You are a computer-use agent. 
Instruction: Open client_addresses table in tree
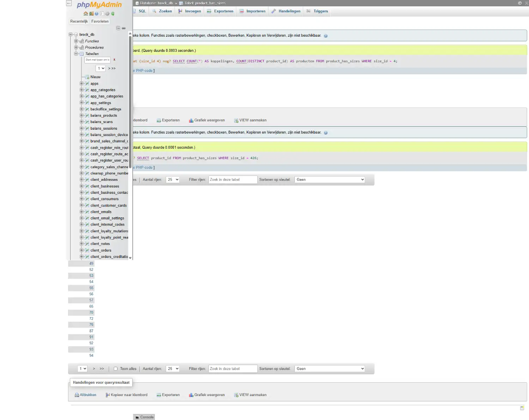click(x=104, y=180)
